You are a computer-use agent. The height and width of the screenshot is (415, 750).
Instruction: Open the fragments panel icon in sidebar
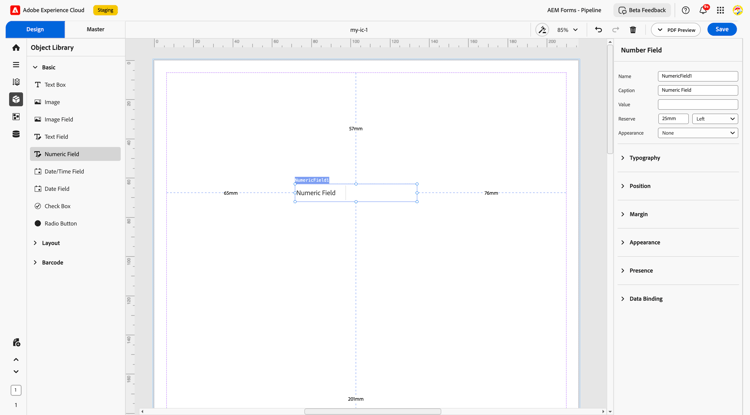point(16,117)
